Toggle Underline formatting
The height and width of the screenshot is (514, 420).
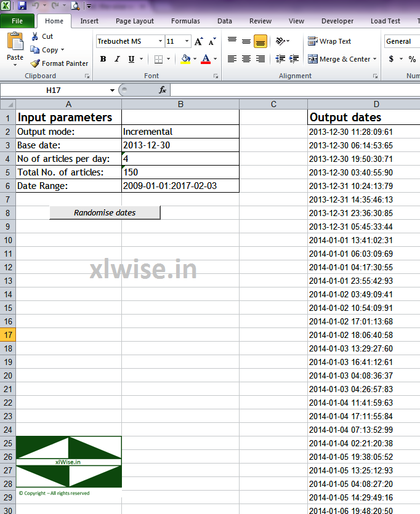(131, 59)
